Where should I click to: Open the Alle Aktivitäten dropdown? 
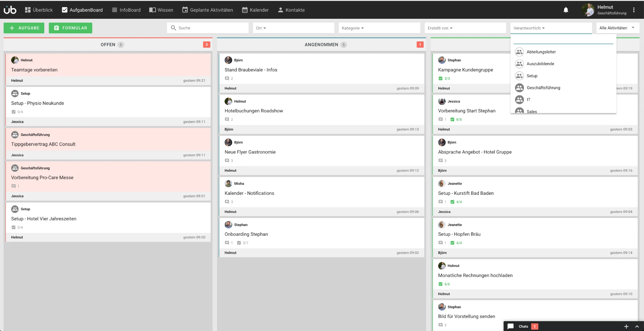618,28
